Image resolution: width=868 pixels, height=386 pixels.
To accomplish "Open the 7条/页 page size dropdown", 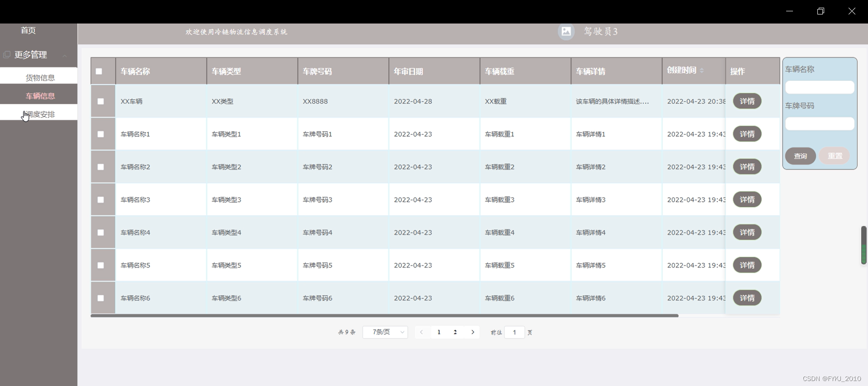I will 385,332.
